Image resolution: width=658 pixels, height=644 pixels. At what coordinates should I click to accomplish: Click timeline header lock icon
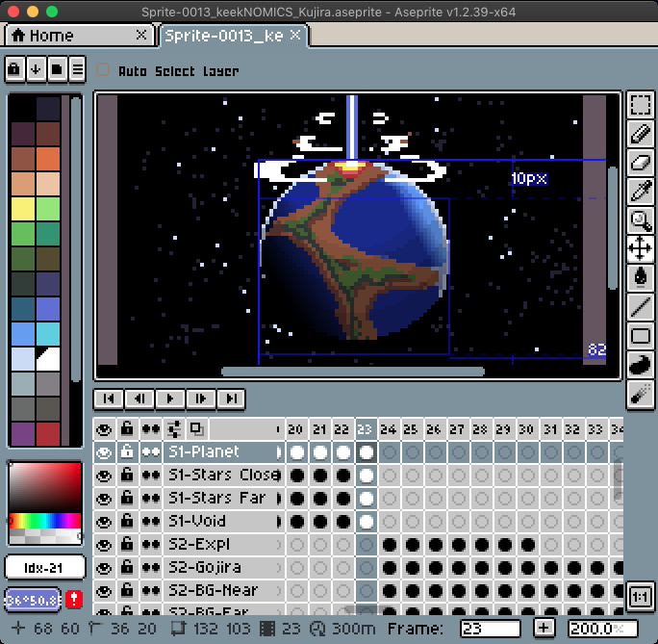point(127,429)
